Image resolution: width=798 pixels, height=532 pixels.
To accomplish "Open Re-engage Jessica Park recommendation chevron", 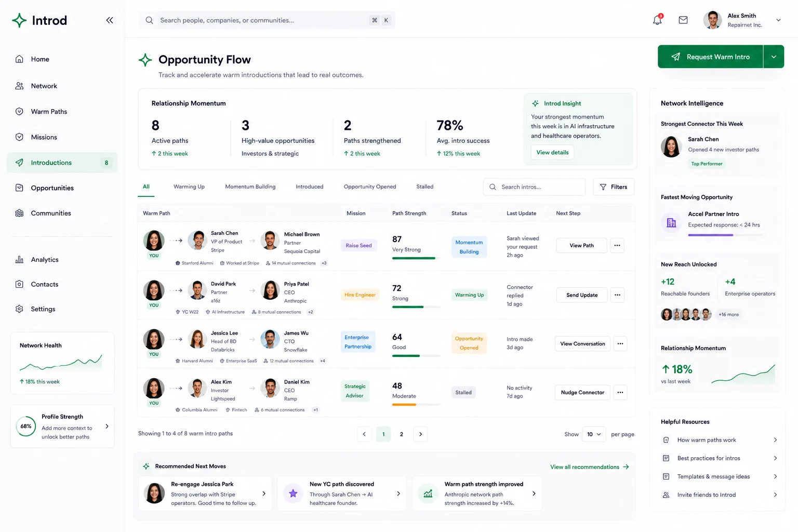I will [x=264, y=494].
